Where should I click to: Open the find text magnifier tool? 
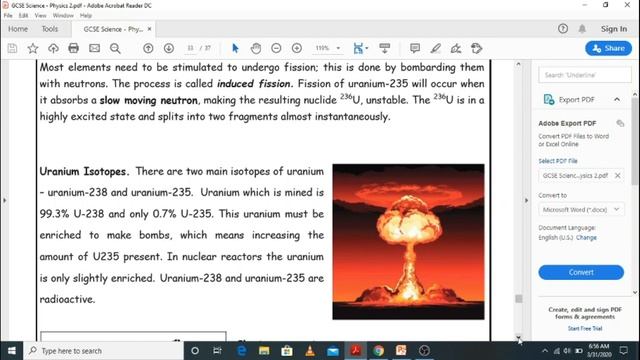(x=115, y=48)
